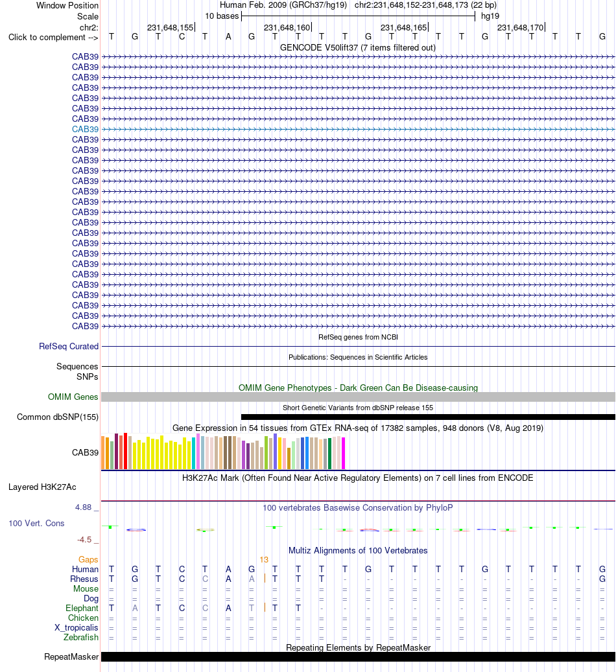Click the Elephant alignment row label
Viewport: 616px width, 672px height.
82,608
